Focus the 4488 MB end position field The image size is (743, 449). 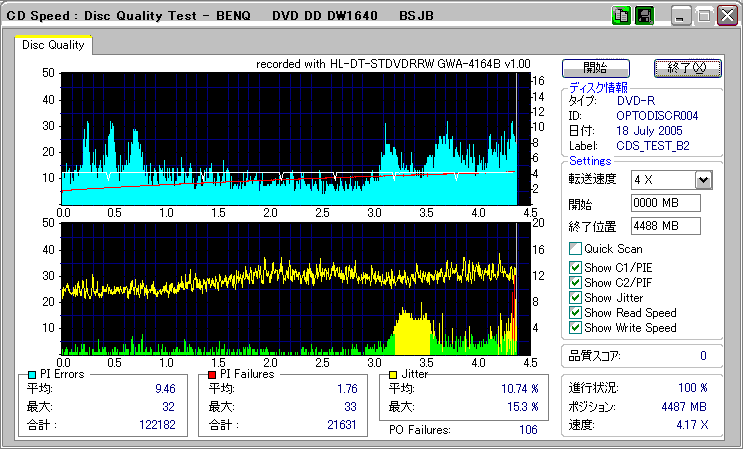665,225
